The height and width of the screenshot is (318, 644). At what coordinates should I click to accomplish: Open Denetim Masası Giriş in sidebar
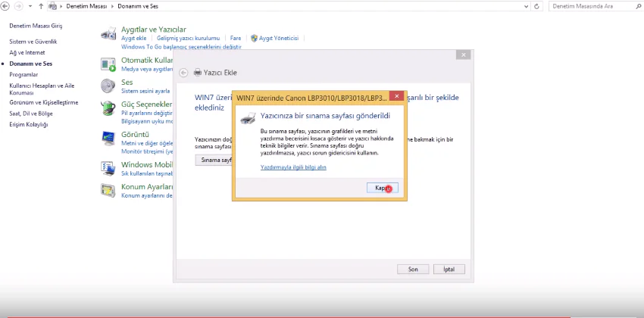36,26
